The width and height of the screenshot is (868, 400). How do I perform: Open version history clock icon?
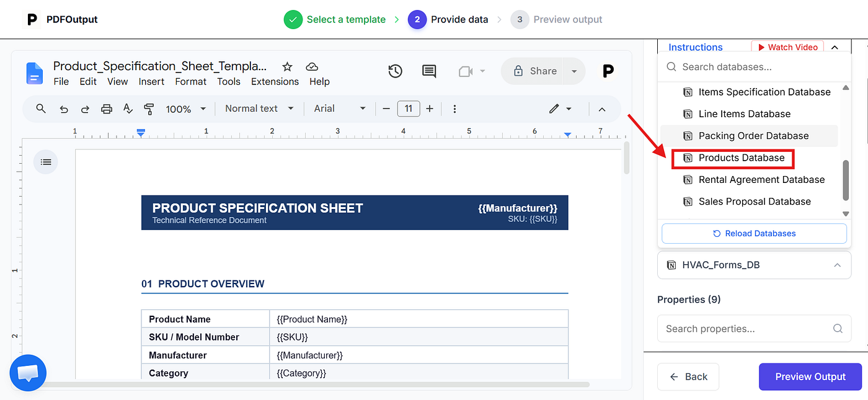point(395,71)
